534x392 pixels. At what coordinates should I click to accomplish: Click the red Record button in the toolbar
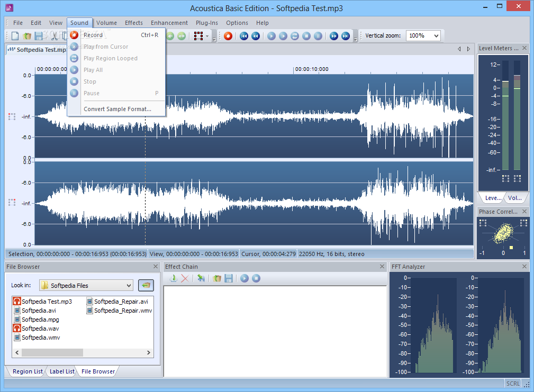click(x=228, y=36)
